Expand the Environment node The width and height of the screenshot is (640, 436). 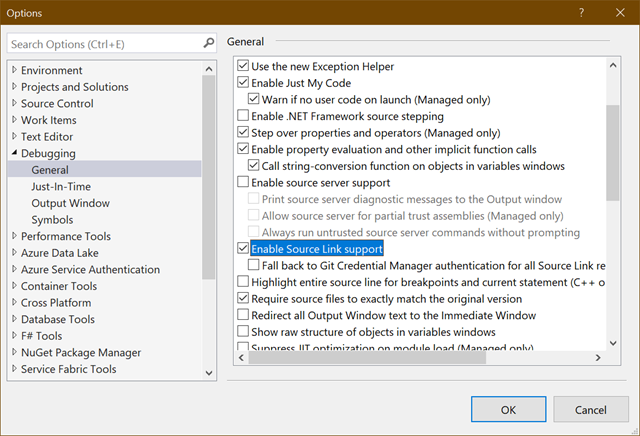(14, 70)
